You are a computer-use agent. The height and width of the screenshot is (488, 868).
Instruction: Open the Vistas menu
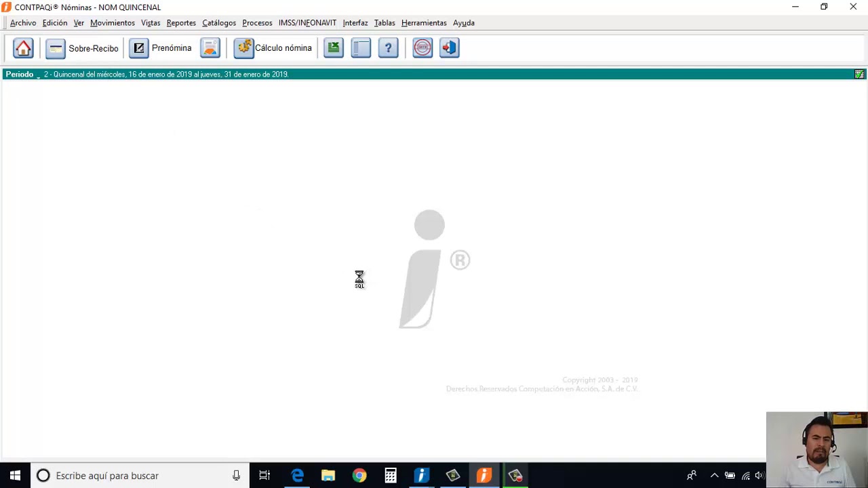tap(151, 22)
